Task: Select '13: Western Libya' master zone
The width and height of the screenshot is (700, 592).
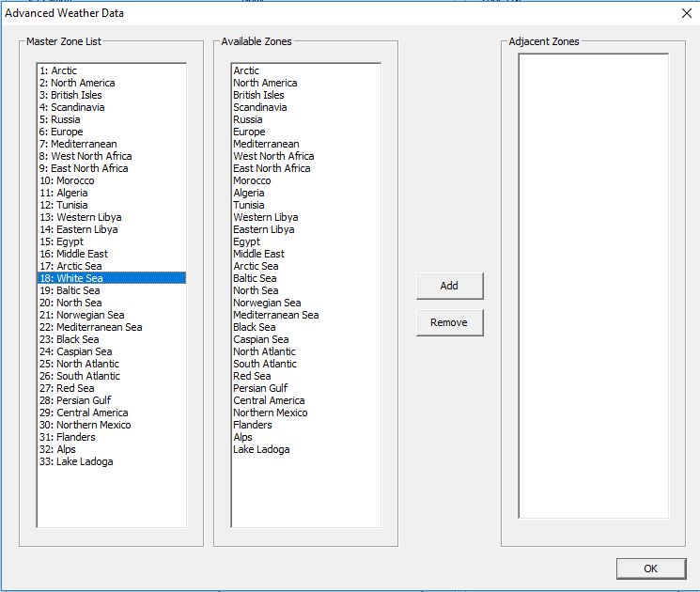Action: [112, 217]
